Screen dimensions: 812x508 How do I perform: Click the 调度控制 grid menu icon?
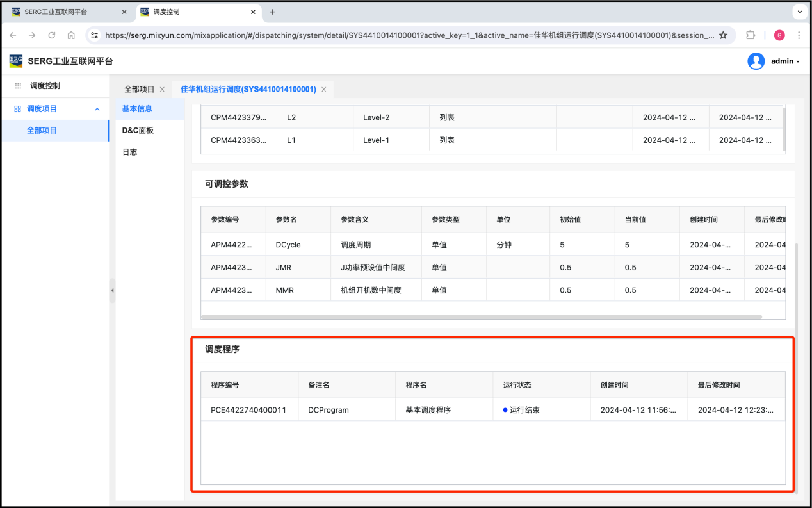(18, 86)
